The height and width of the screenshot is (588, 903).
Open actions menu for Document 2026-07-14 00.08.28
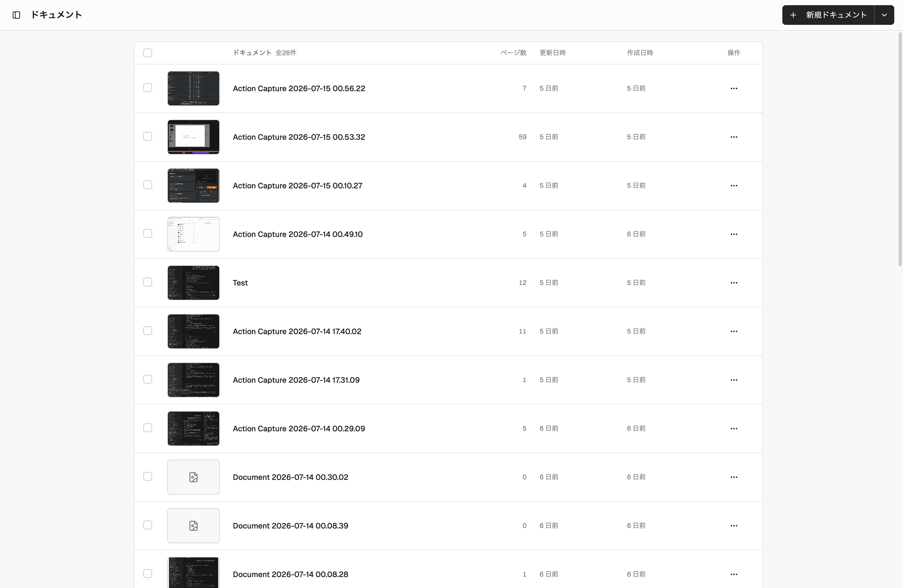click(x=734, y=574)
